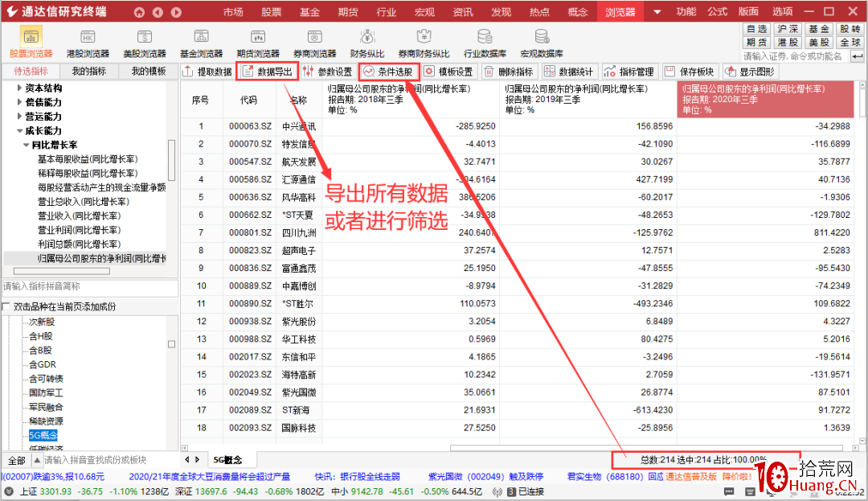Open 参数设置 parameter settings
This screenshot has width=868, height=501.
328,72
